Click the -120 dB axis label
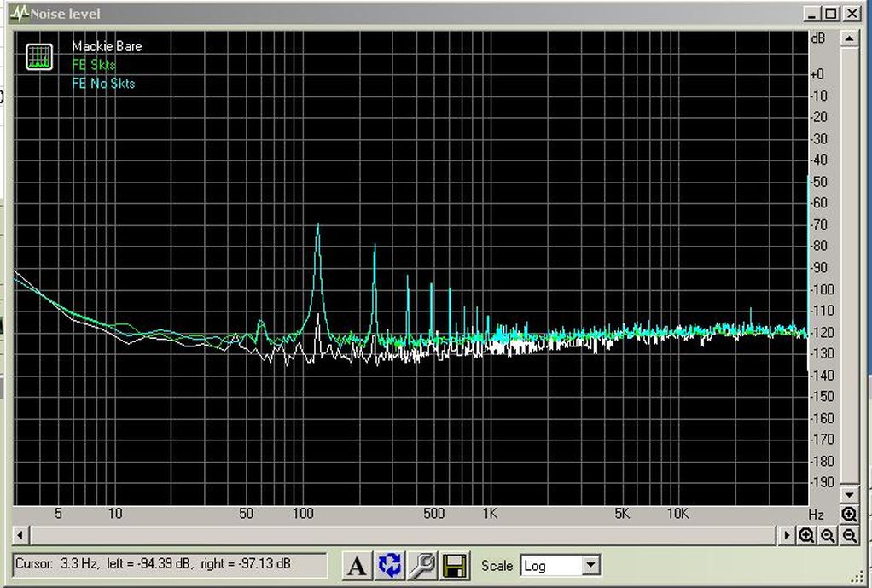872x588 pixels. tap(823, 332)
